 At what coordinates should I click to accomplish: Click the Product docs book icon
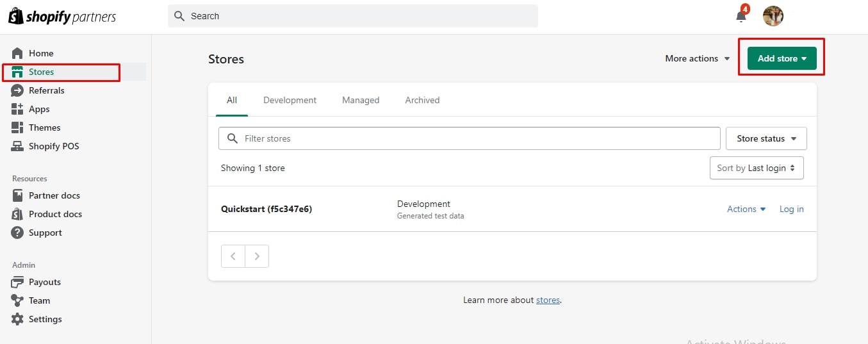(x=17, y=214)
